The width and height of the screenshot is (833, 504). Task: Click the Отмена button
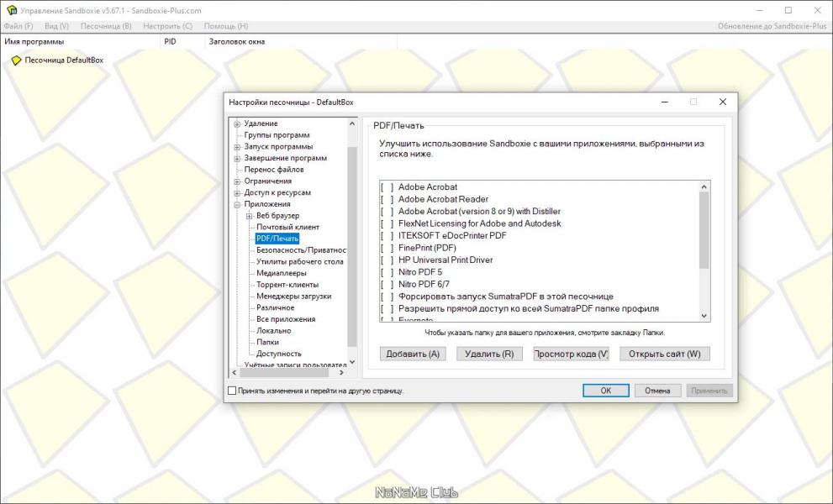657,391
